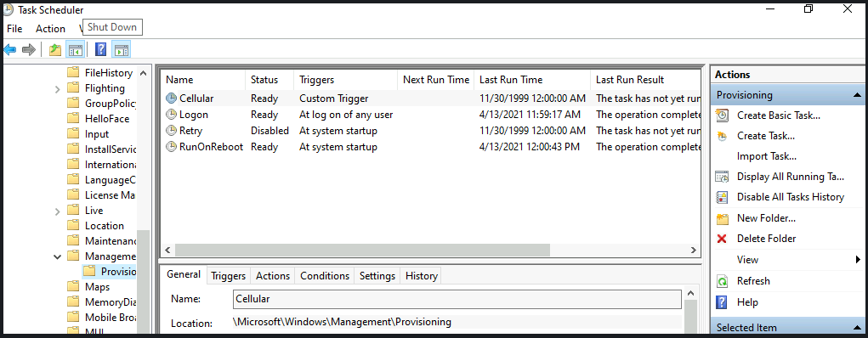Click the Import Task... action

tap(767, 156)
